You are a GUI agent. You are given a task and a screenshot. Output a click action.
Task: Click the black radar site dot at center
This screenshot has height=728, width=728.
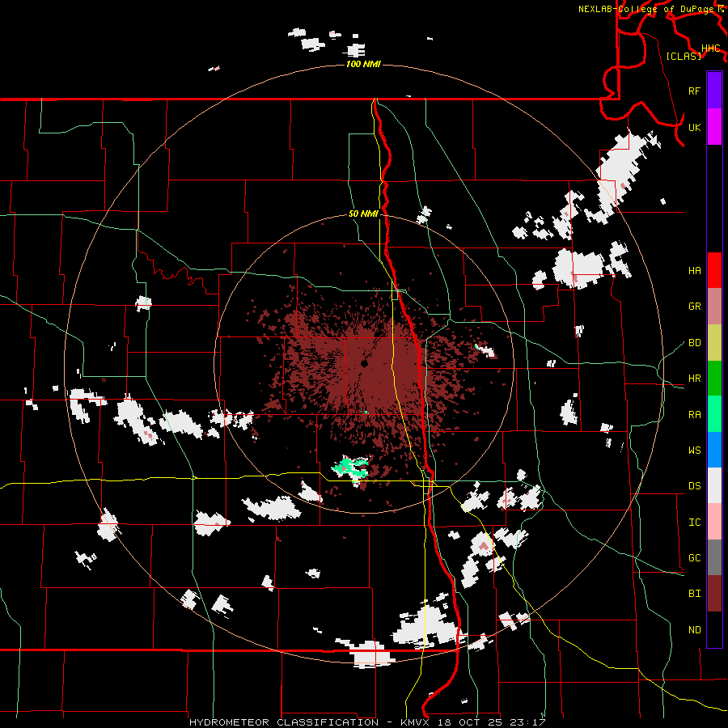click(x=365, y=363)
